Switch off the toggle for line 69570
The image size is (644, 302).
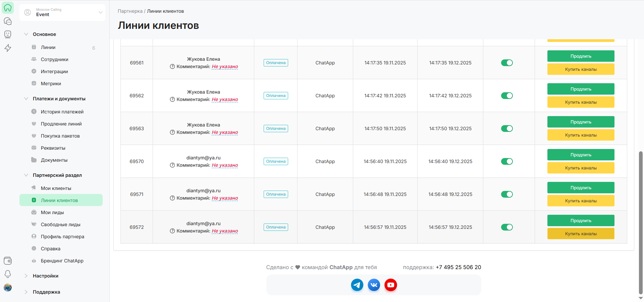pyautogui.click(x=506, y=161)
